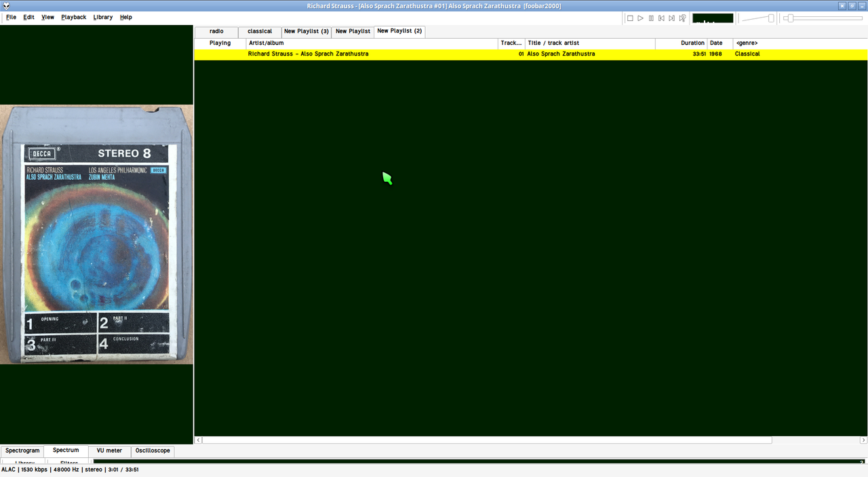The width and height of the screenshot is (868, 477).
Task: Open the Playback menu
Action: pos(74,17)
